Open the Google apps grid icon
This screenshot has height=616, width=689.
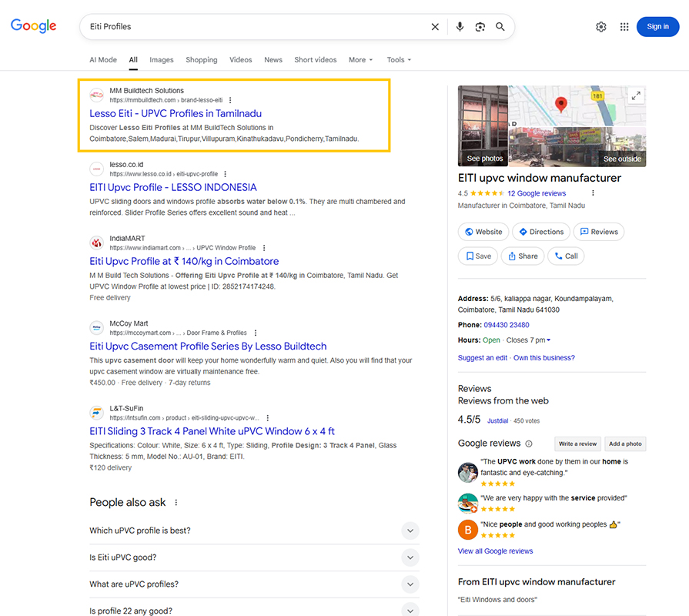click(x=624, y=27)
